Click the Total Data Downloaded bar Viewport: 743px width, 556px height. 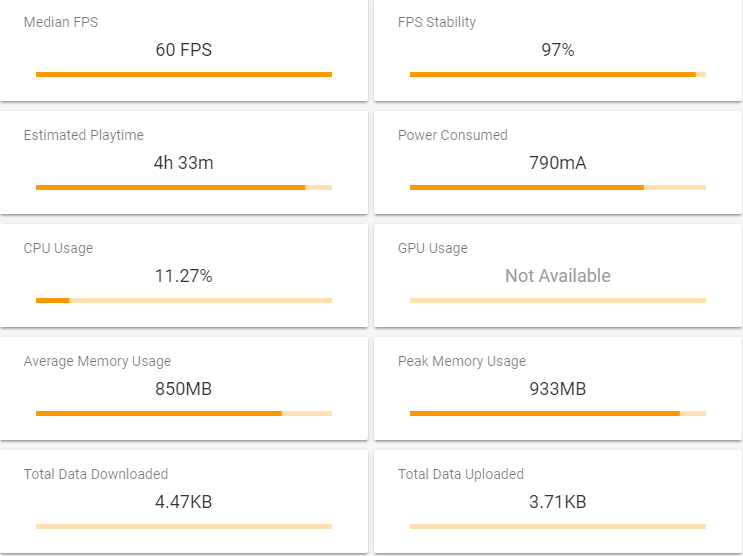coord(184,527)
